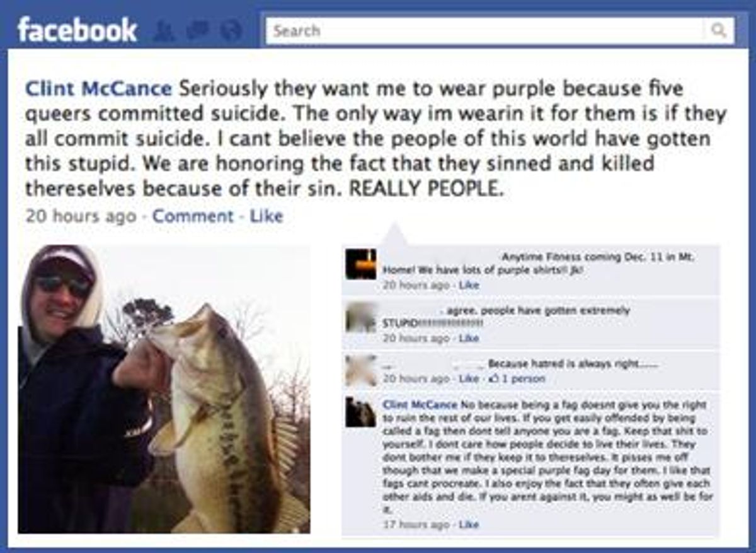Like the 'people have gotten extremely' comment
Image resolution: width=756 pixels, height=553 pixels.
tap(469, 338)
